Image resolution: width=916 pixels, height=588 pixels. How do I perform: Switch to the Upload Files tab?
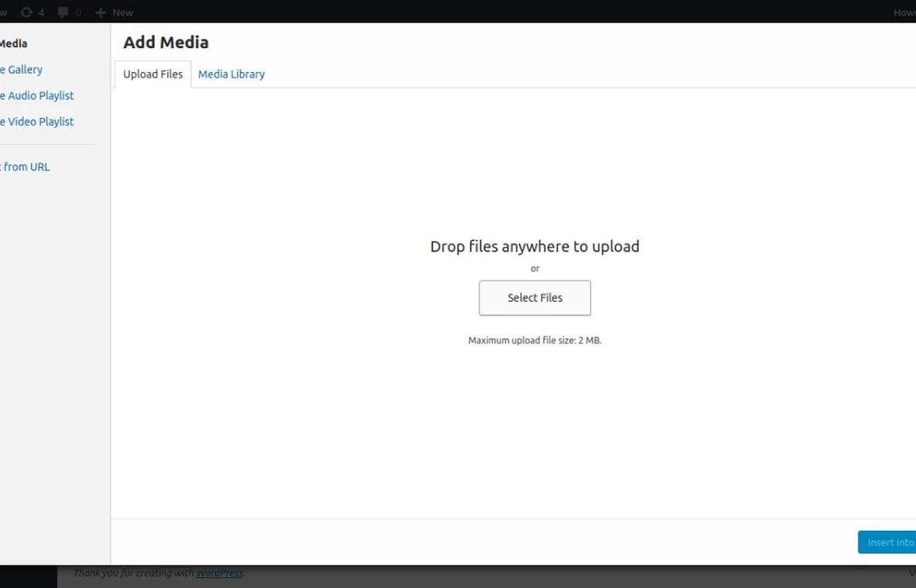coord(153,74)
